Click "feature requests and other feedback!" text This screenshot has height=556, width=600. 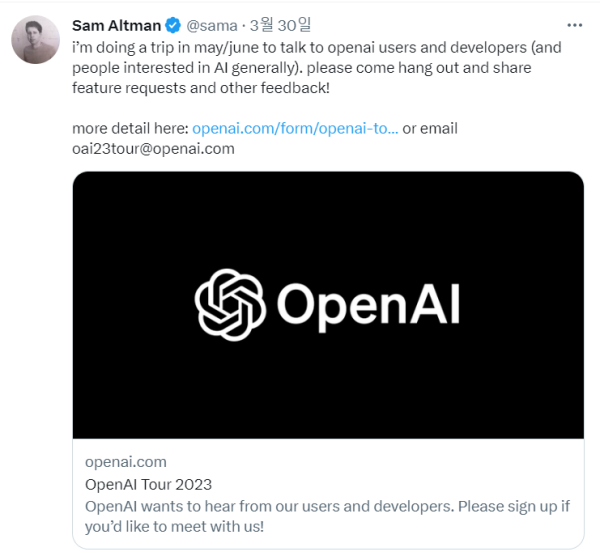(201, 88)
